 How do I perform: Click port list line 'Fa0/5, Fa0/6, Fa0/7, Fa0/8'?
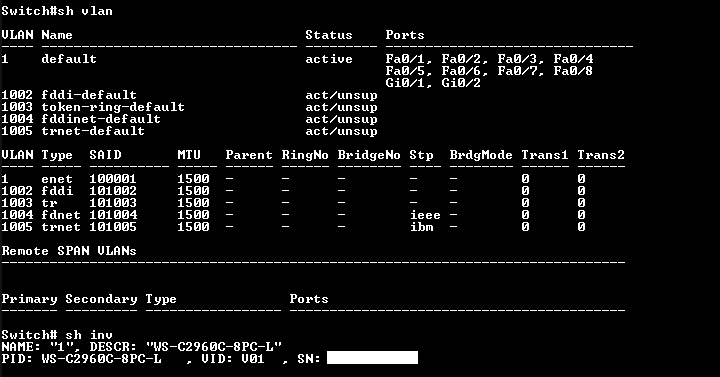489,71
